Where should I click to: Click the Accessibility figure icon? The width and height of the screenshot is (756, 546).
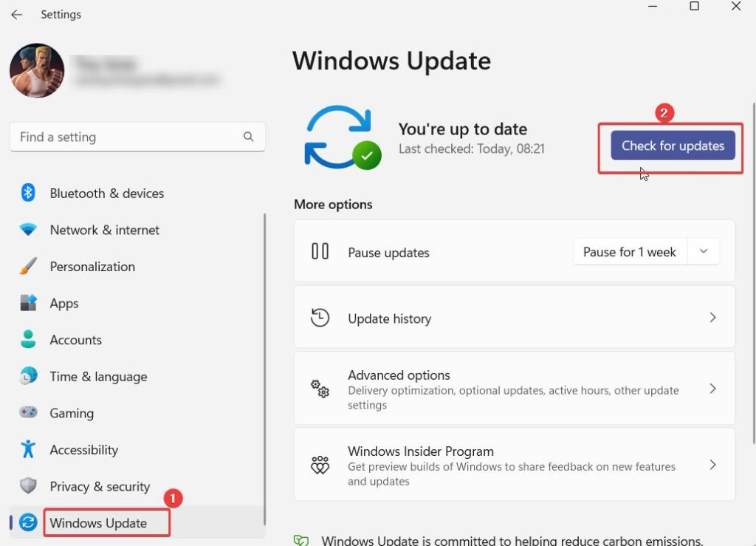(x=28, y=449)
